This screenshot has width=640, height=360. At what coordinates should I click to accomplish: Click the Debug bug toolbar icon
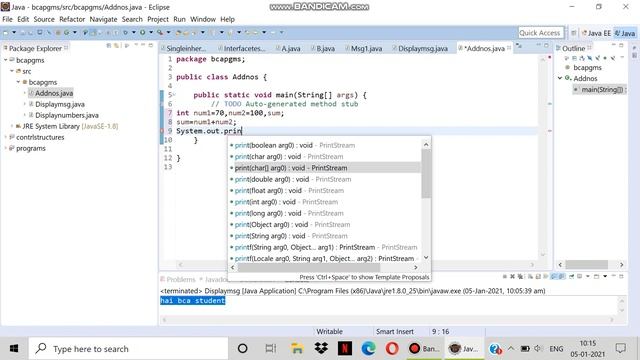coord(125,32)
